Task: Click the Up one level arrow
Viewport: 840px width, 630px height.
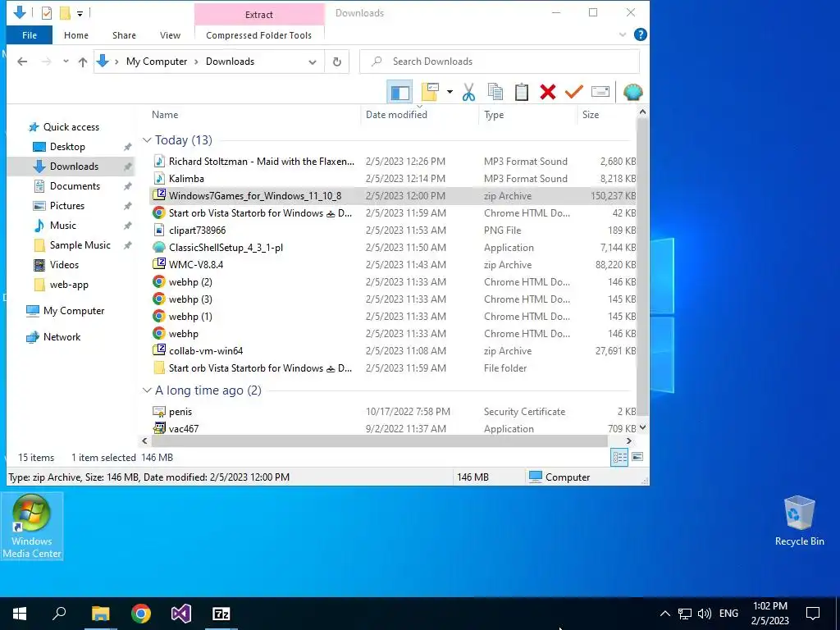Action: coord(83,62)
